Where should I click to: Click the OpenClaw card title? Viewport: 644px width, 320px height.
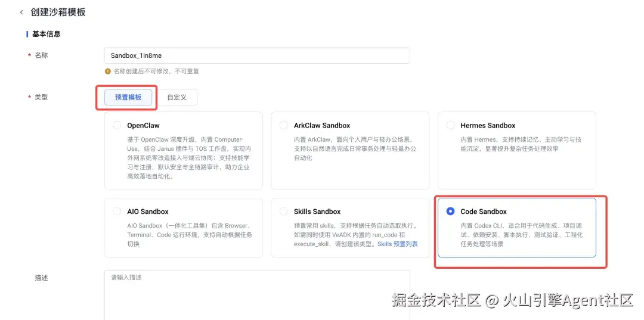pos(143,125)
